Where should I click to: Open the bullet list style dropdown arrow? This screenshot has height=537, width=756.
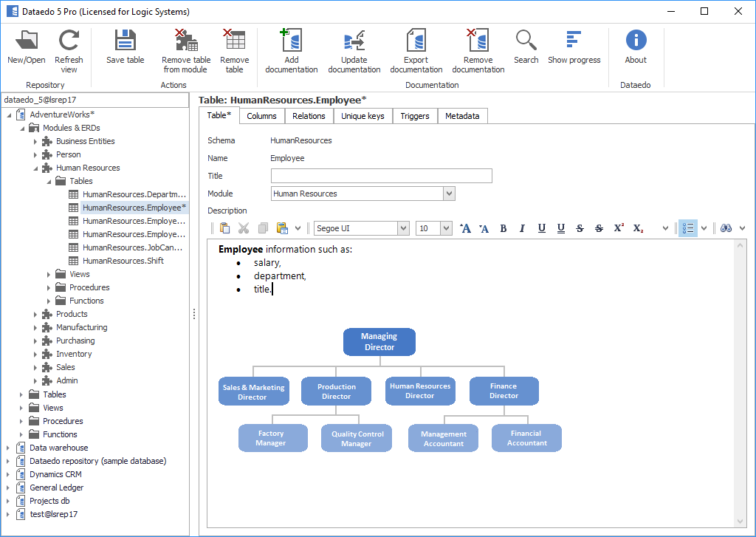[704, 228]
